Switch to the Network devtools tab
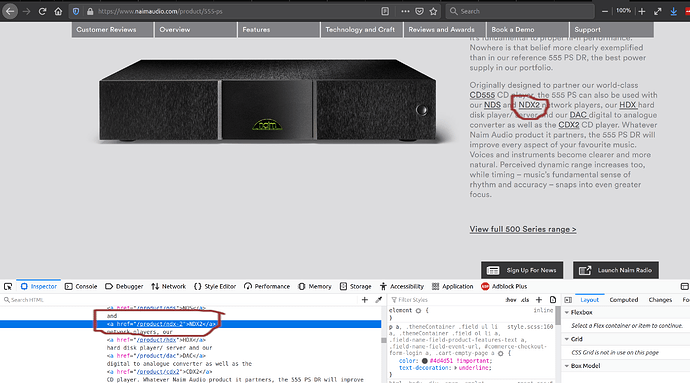 coord(169,286)
